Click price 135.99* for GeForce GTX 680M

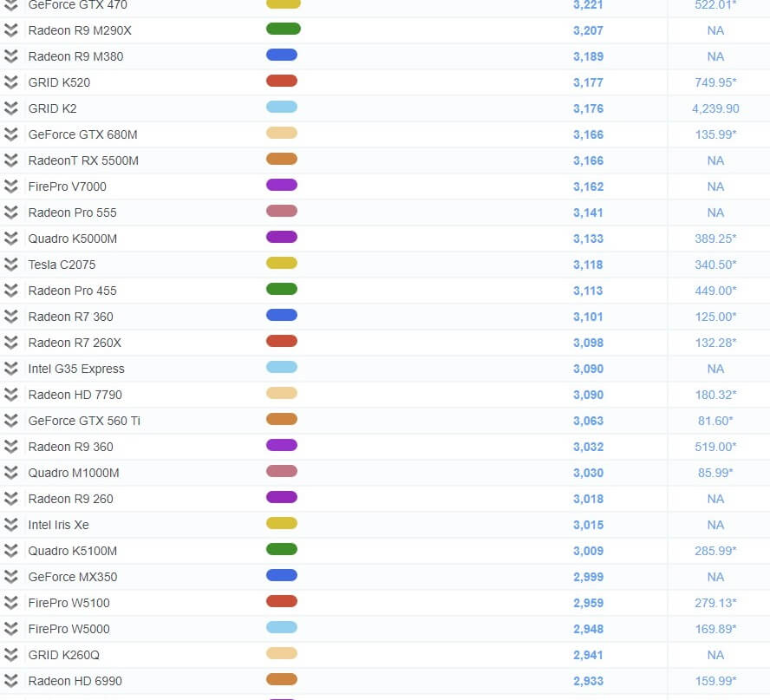(715, 134)
